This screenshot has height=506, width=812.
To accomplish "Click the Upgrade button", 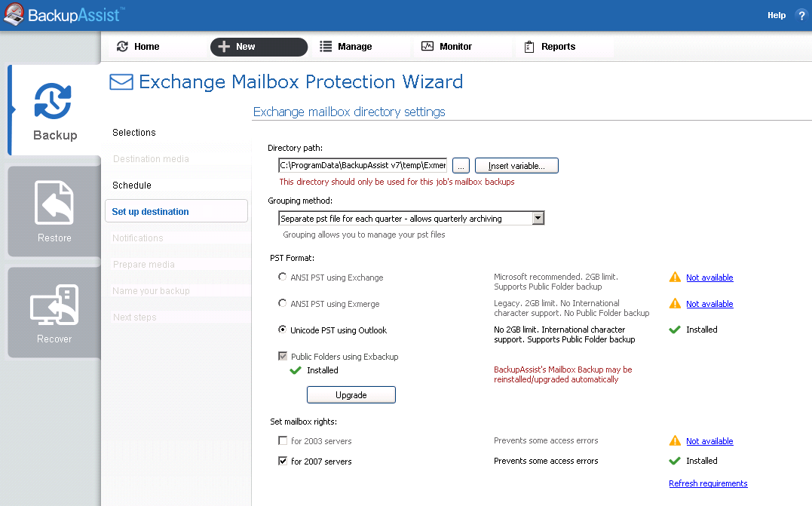I will point(351,394).
